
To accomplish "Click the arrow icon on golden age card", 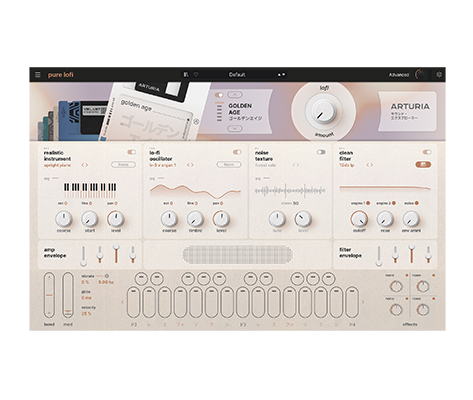I will tap(196, 122).
